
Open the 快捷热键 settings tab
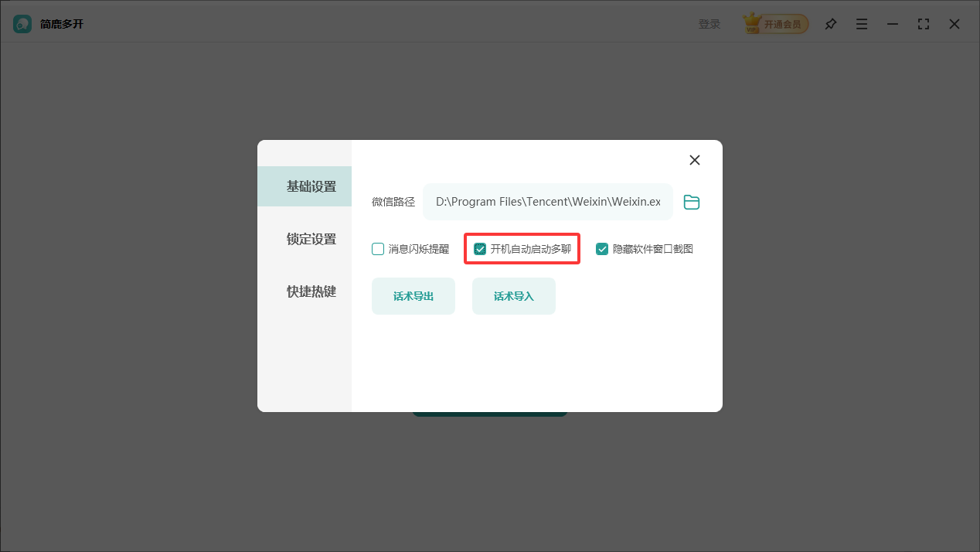[311, 291]
